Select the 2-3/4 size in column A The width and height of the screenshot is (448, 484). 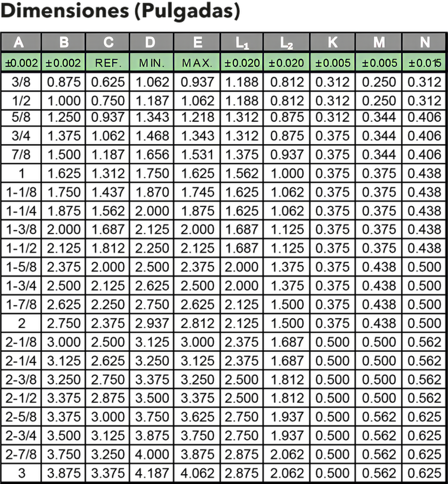pyautogui.click(x=21, y=436)
